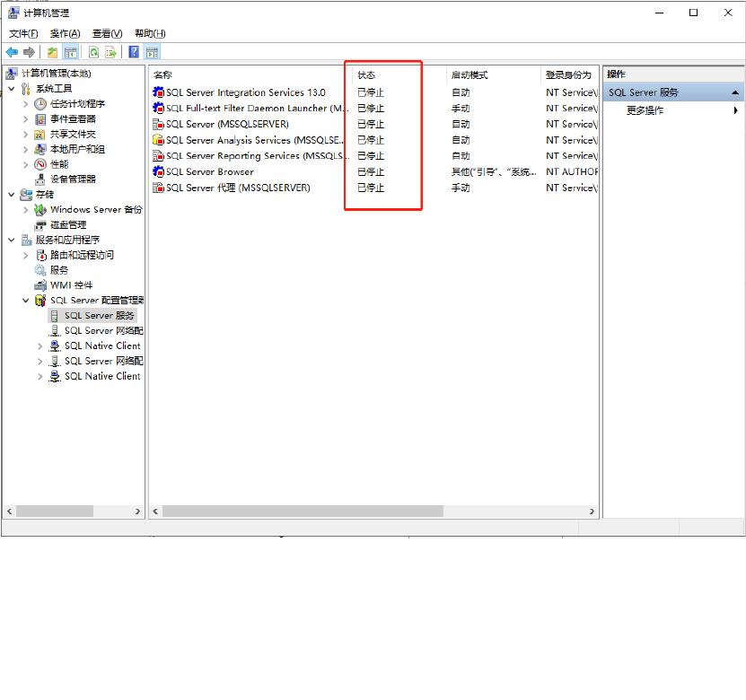Select the 性能 icon in tree
The width and height of the screenshot is (746, 700).
coord(40,164)
